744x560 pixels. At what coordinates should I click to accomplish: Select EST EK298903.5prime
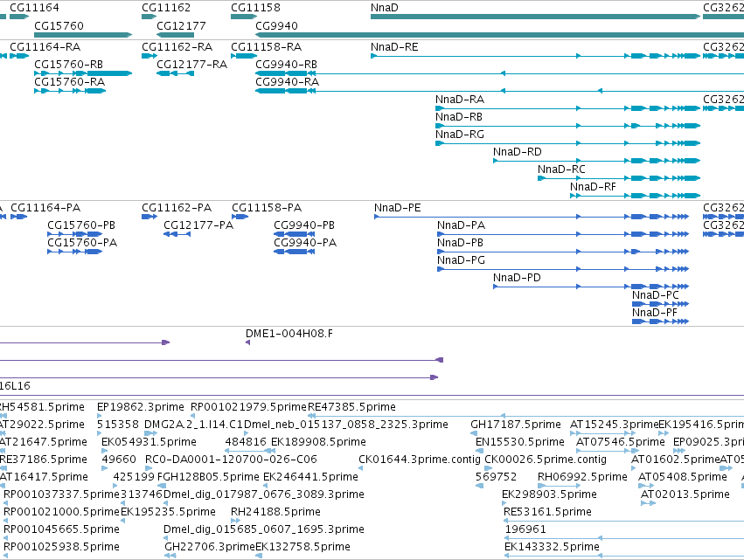[x=549, y=494]
